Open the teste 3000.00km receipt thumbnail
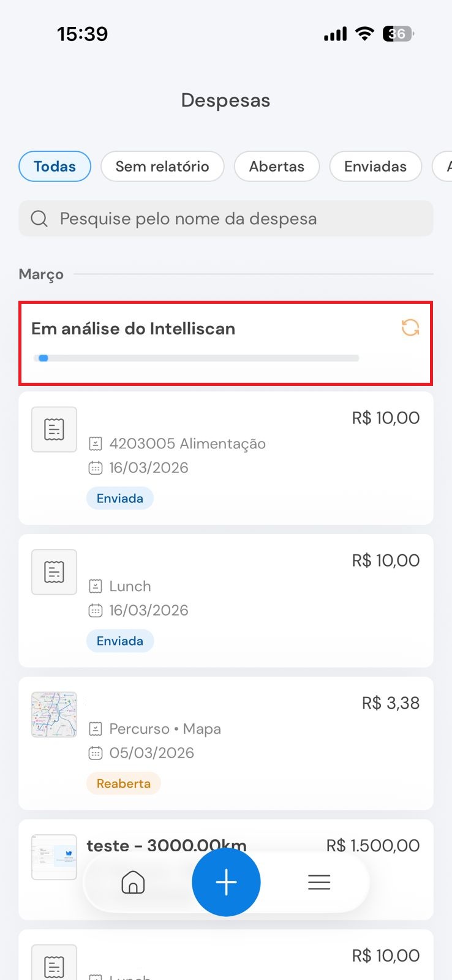The height and width of the screenshot is (980, 452). click(x=54, y=857)
